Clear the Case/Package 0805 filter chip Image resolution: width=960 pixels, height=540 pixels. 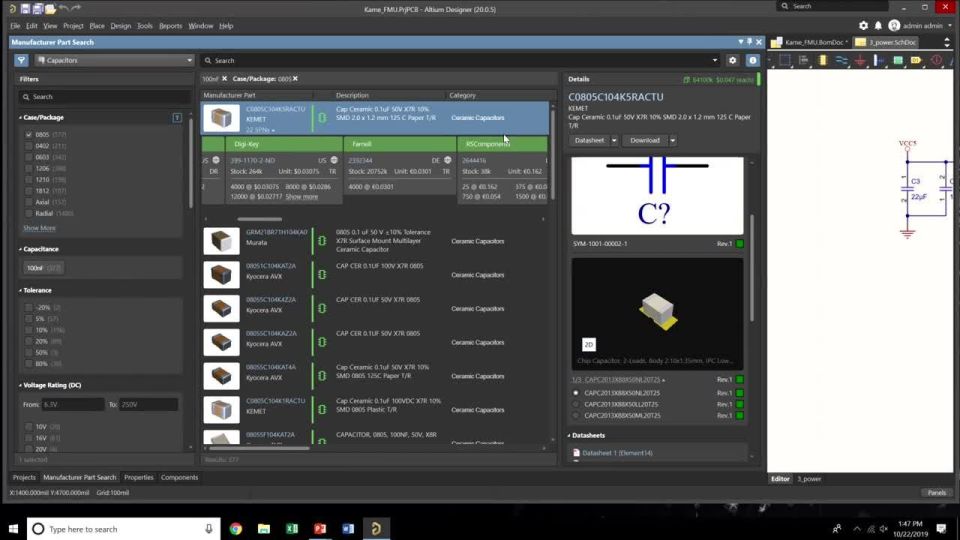295,79
